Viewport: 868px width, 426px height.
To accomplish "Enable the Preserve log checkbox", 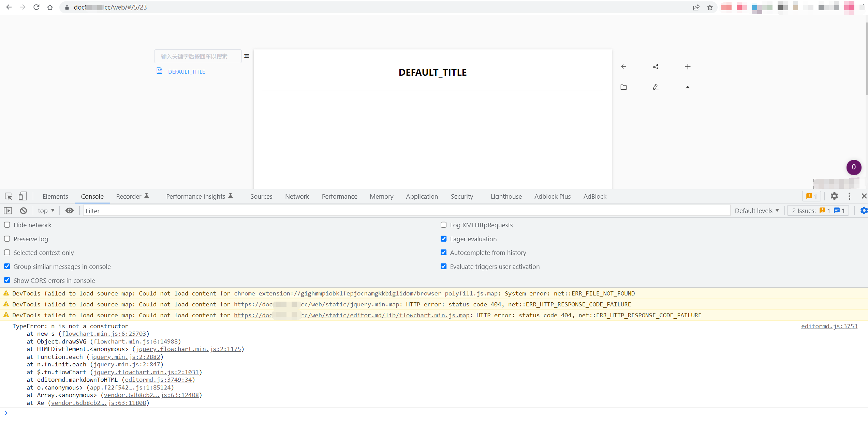I will pyautogui.click(x=7, y=239).
